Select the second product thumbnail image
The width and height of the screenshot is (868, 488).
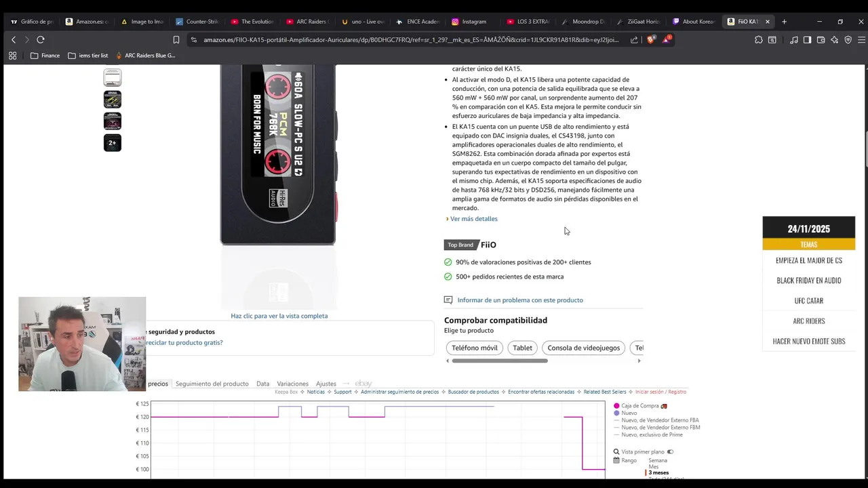point(113,99)
